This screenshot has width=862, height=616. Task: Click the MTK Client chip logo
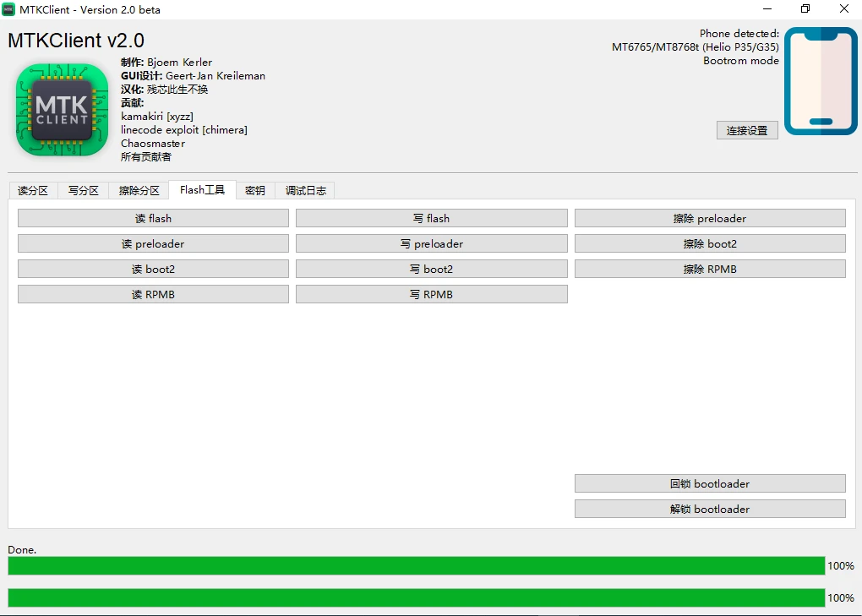pos(63,109)
